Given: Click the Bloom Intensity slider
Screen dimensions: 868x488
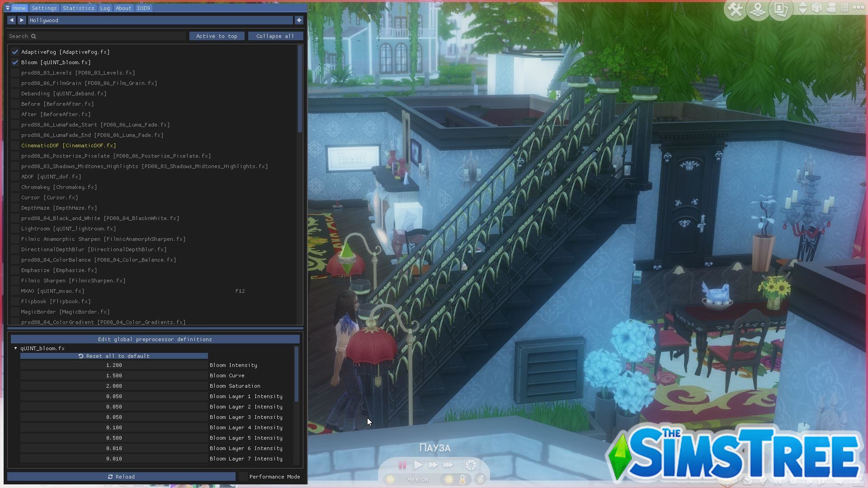Looking at the screenshot, I should tap(114, 365).
